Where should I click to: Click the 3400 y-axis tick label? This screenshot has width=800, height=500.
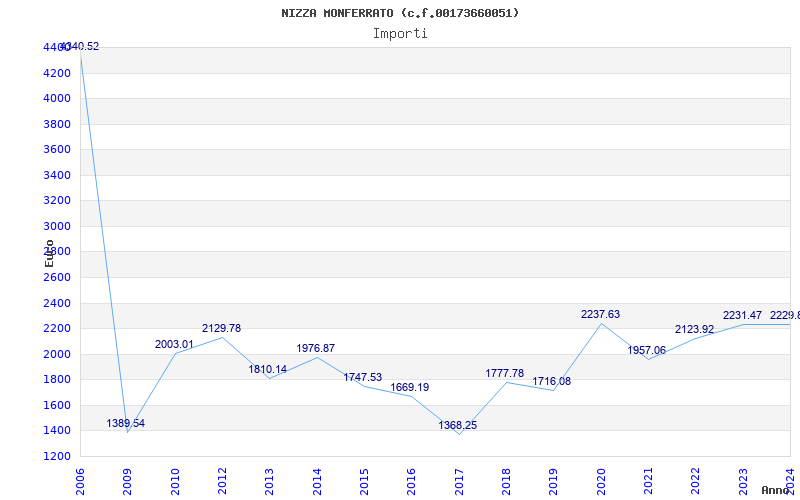tap(57, 176)
